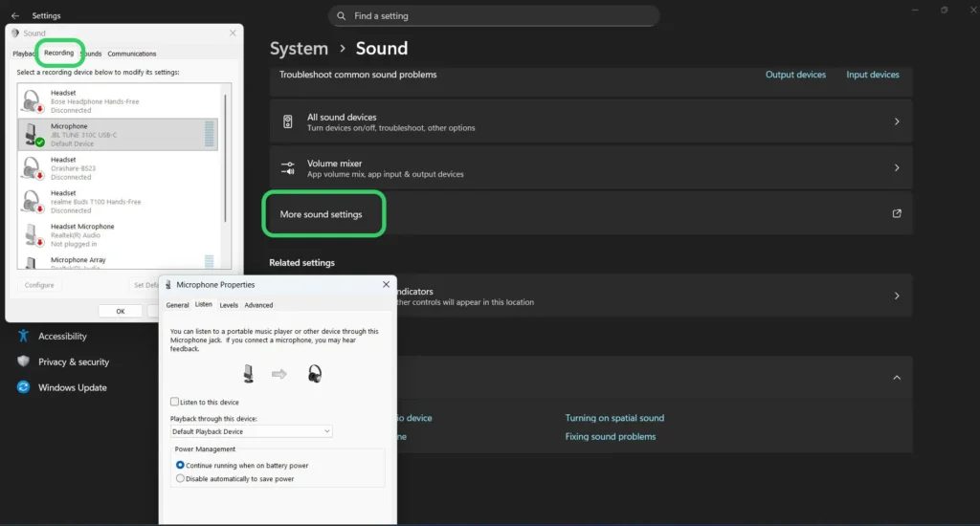Click the Microphone Properties title icon
Screen dimensions: 980x526
(x=168, y=284)
